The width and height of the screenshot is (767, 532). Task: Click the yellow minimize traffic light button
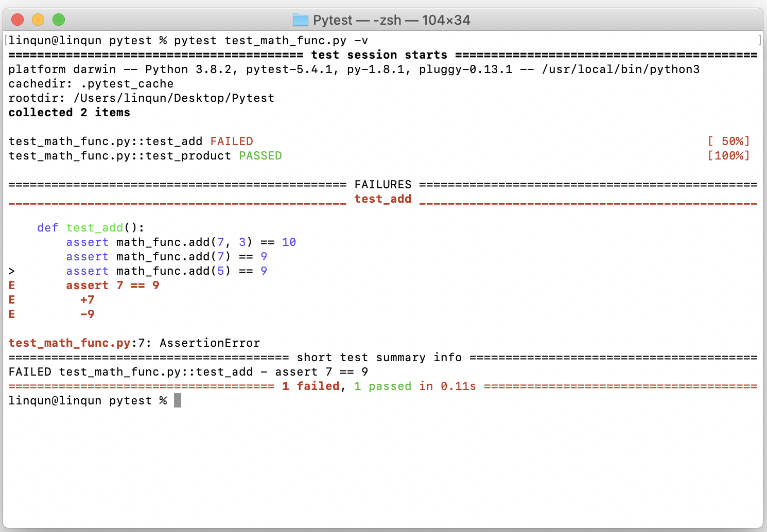38,20
